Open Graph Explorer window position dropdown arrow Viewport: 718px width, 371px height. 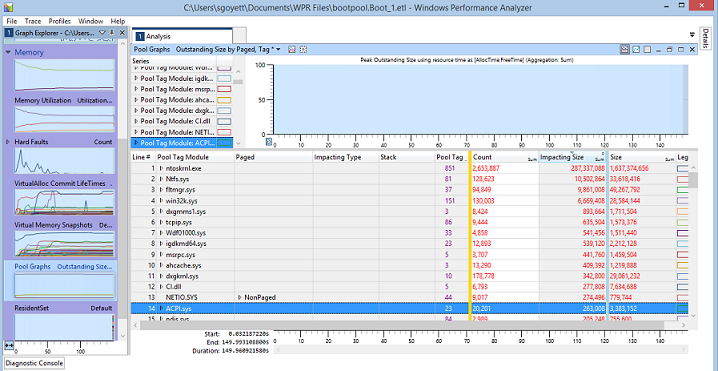click(x=102, y=33)
